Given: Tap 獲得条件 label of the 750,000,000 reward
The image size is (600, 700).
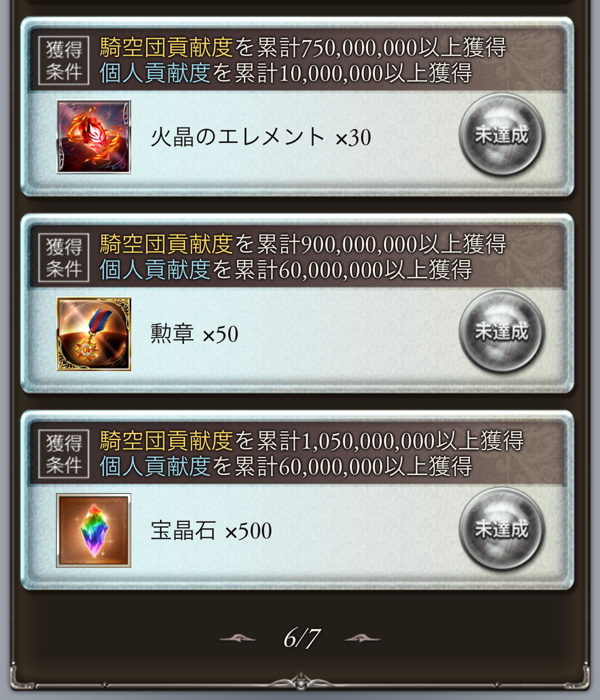Looking at the screenshot, I should (64, 60).
